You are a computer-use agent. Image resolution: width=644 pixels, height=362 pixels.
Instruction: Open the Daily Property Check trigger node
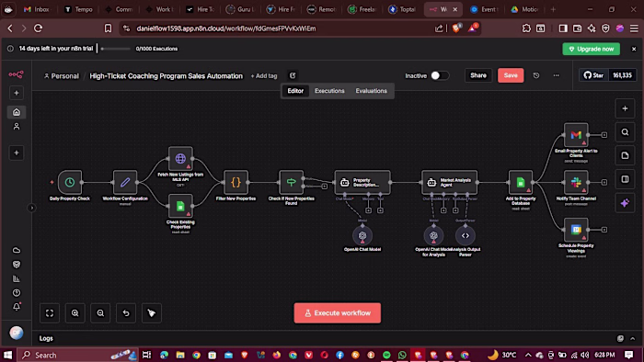69,182
